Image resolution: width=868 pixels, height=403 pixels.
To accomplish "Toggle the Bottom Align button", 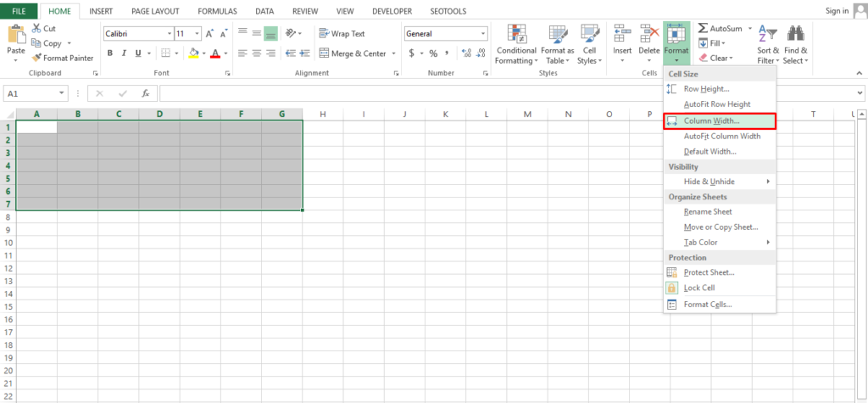I will (270, 33).
